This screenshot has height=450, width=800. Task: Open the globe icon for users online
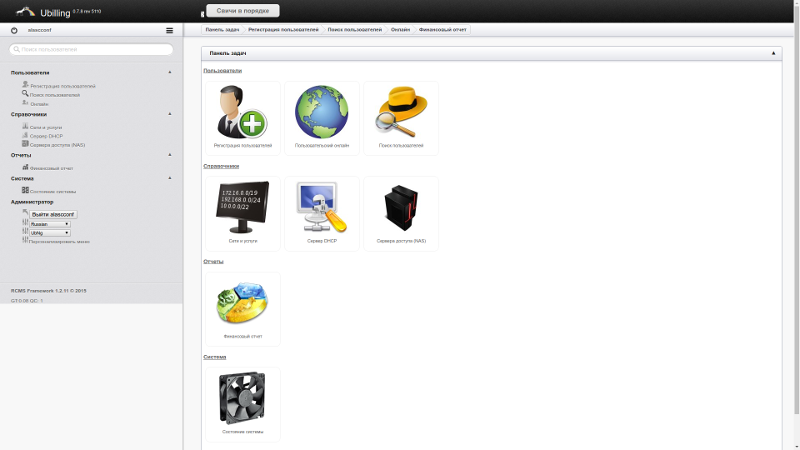(321, 112)
